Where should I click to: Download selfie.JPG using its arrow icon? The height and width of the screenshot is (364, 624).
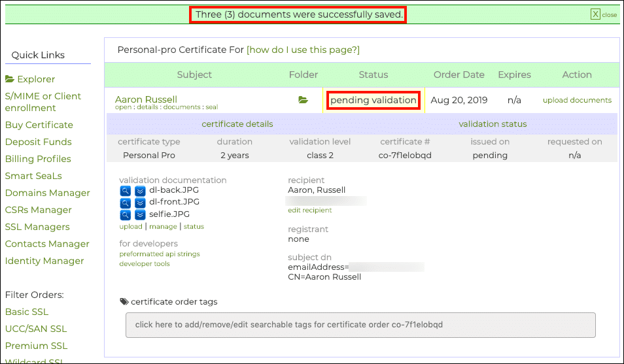(140, 214)
